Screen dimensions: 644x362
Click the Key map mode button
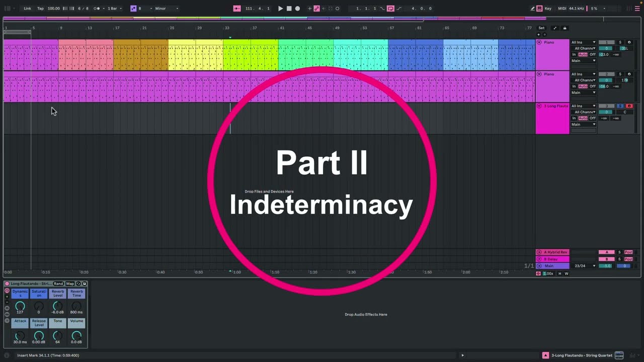548,9
